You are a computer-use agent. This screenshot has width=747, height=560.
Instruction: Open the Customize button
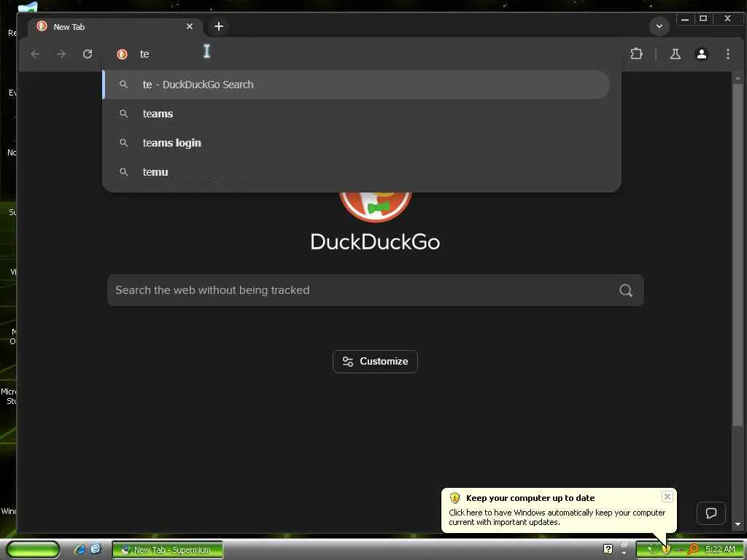[376, 362]
